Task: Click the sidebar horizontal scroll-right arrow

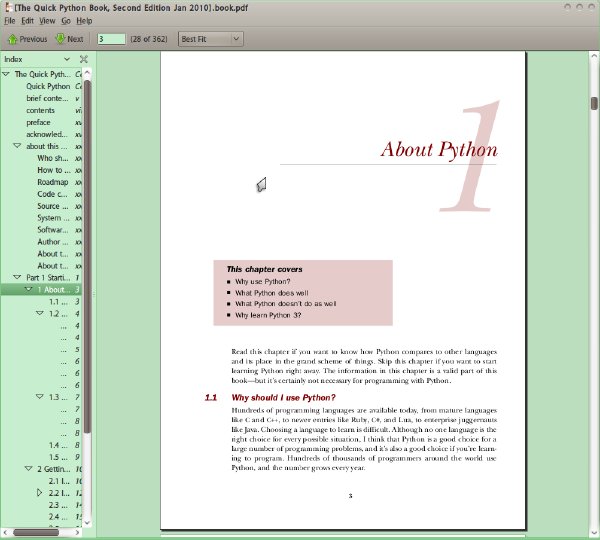Action: click(77, 532)
